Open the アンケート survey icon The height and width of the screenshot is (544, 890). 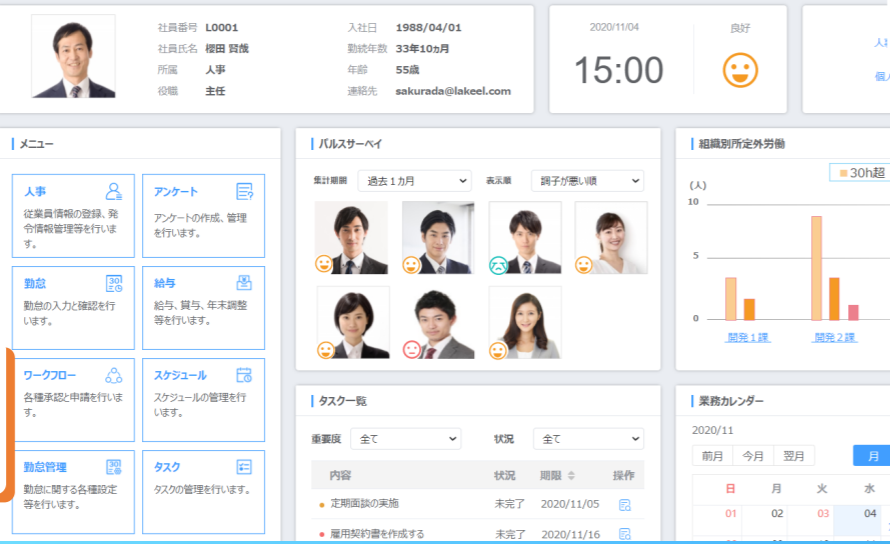point(244,191)
